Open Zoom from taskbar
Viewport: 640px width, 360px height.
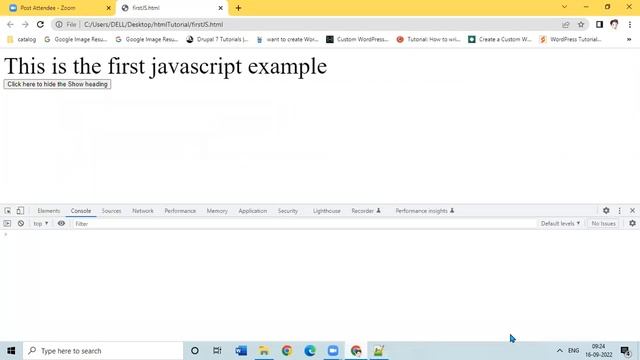[333, 351]
